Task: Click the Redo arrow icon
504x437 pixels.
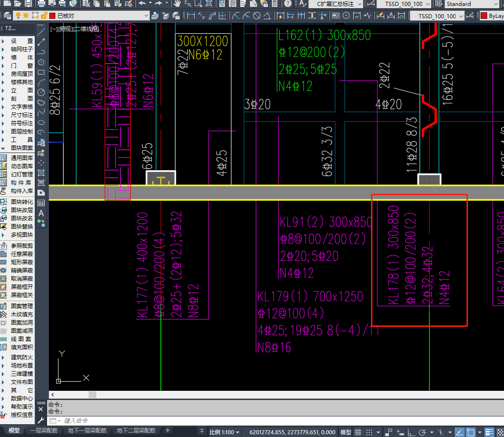Action: click(158, 4)
